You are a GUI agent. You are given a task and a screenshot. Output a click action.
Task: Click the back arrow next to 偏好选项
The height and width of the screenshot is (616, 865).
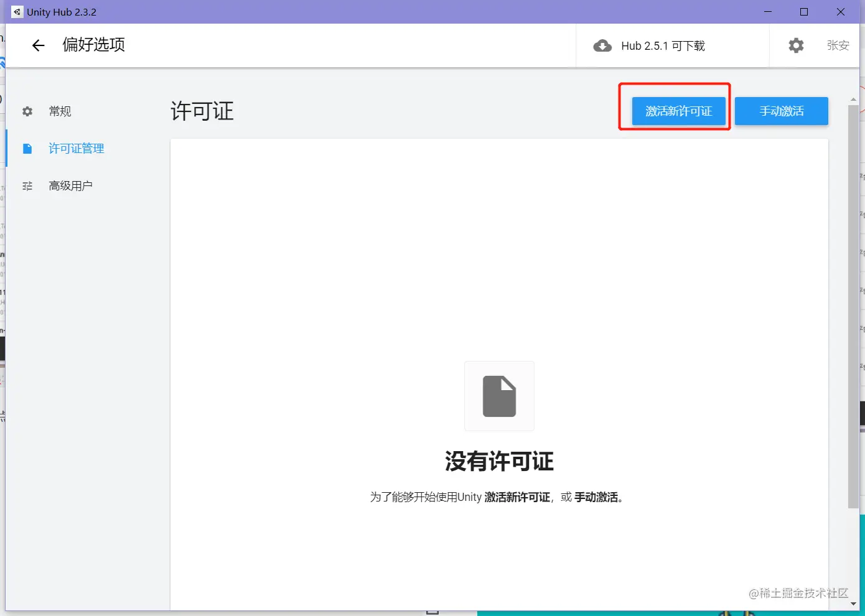(38, 45)
